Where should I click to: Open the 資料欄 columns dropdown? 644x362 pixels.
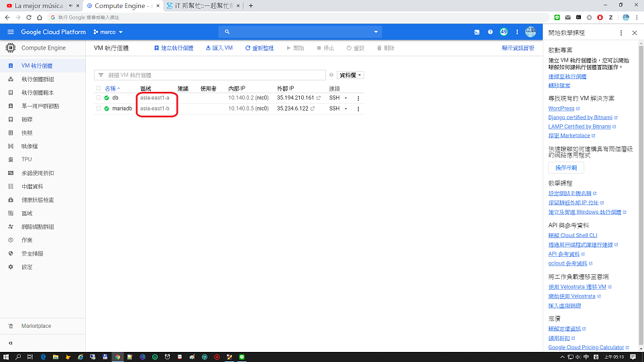click(x=350, y=75)
